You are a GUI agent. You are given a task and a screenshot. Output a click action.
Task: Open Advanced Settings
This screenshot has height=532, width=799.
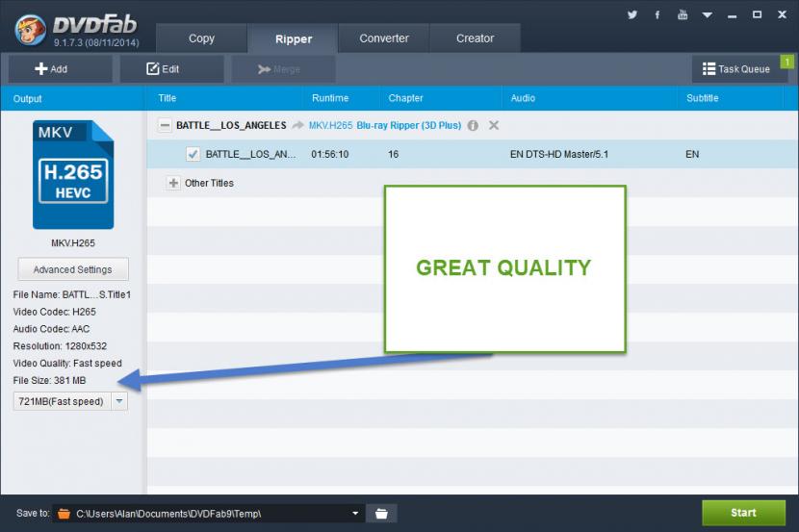coord(73,269)
